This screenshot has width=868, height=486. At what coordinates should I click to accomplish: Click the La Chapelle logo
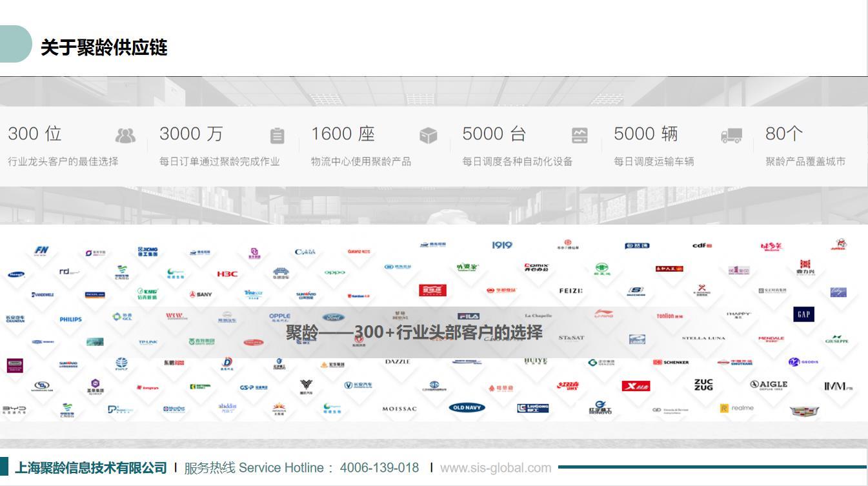tap(538, 316)
